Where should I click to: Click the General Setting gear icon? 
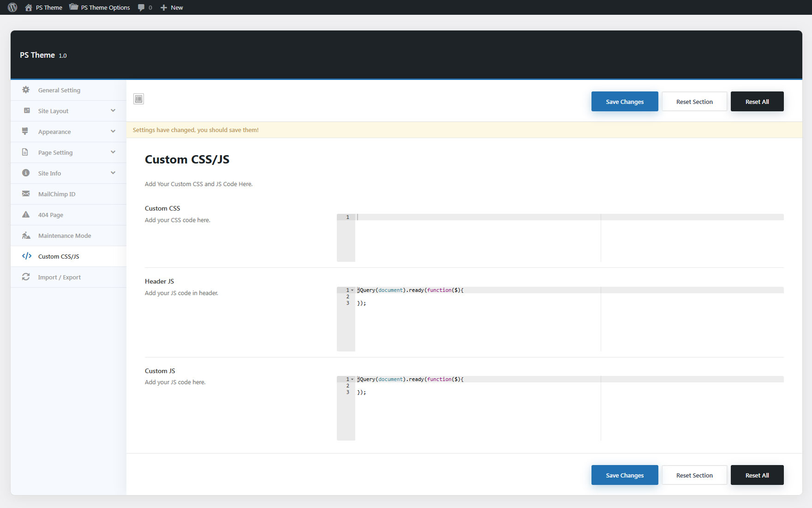click(26, 90)
